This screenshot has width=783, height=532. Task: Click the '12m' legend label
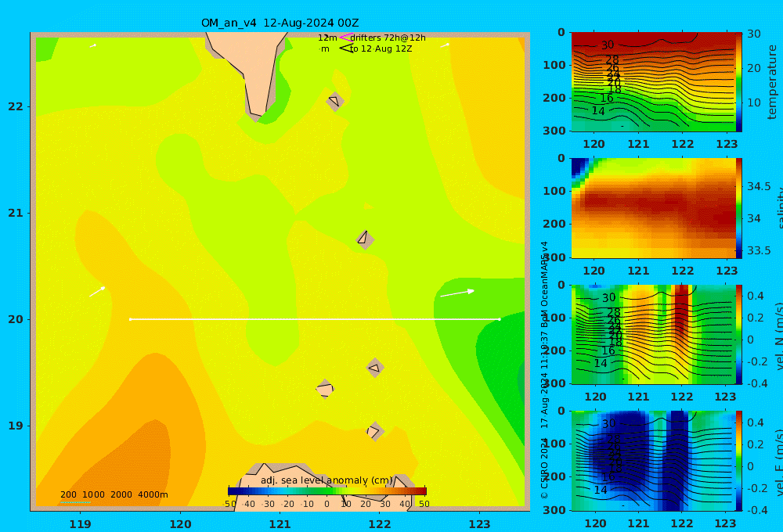coord(327,38)
